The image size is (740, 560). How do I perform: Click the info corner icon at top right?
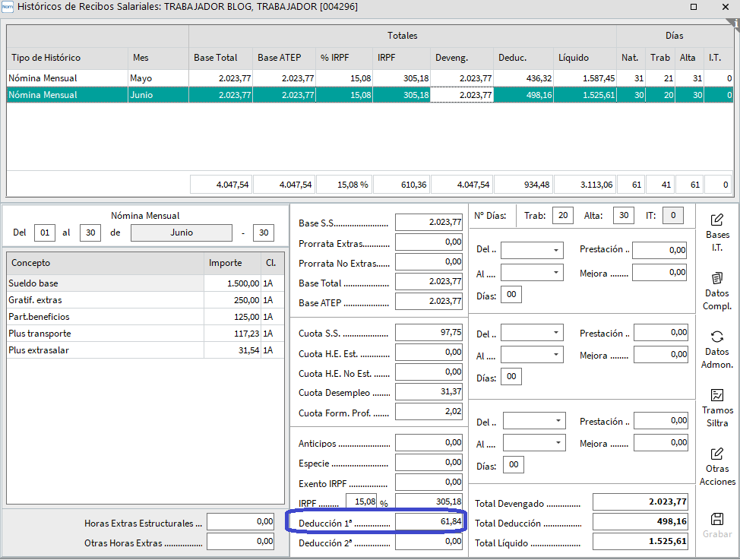(735, 24)
